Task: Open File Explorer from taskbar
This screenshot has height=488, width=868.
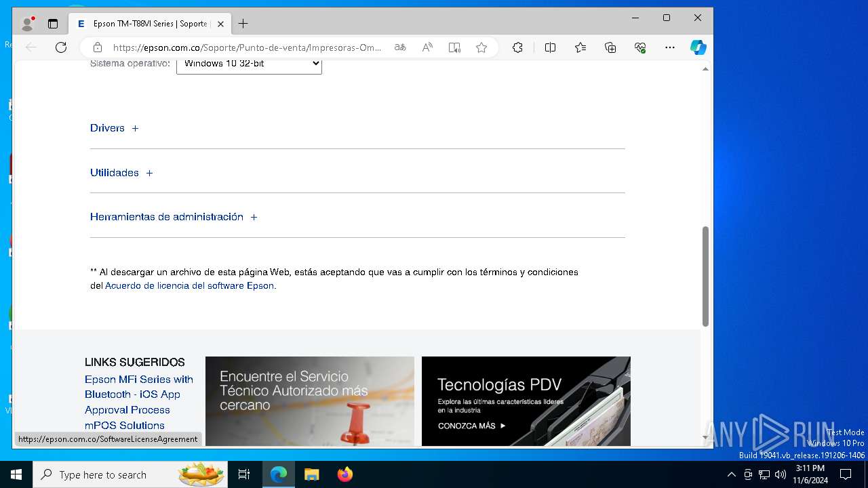Action: coord(311,474)
